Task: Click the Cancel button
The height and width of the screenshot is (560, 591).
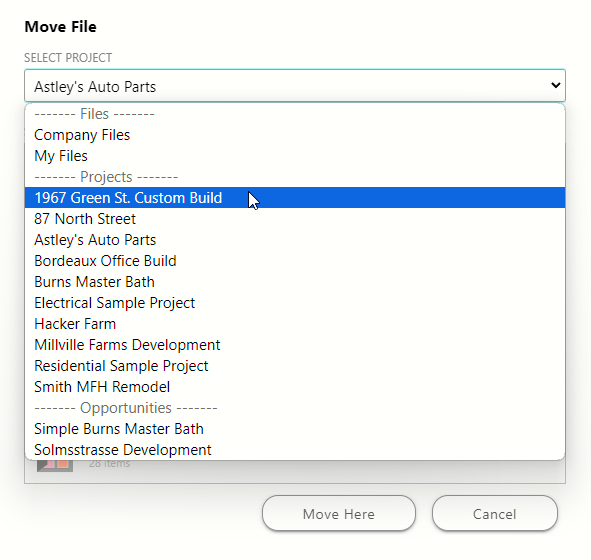Action: pyautogui.click(x=495, y=513)
